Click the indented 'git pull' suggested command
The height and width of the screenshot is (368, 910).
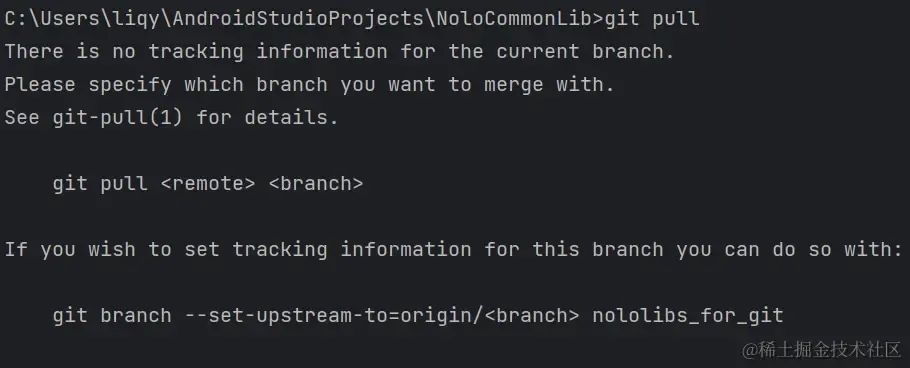click(100, 183)
